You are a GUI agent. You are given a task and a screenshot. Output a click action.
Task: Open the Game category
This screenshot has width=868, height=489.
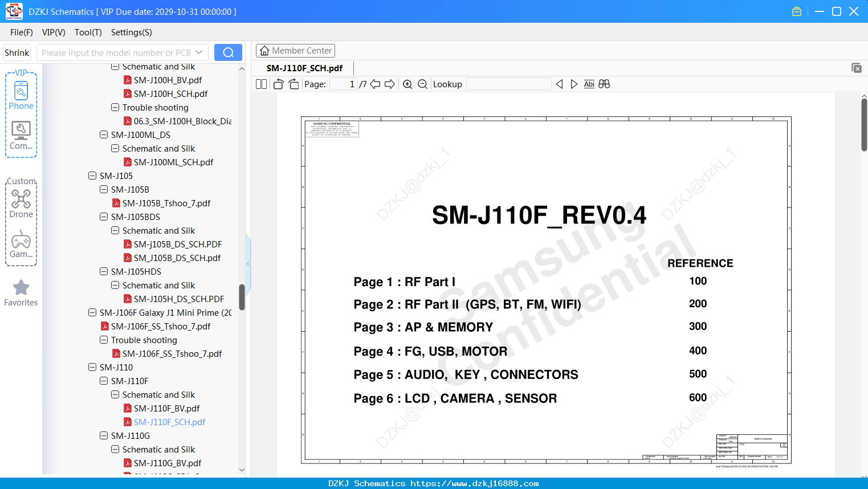pyautogui.click(x=21, y=244)
